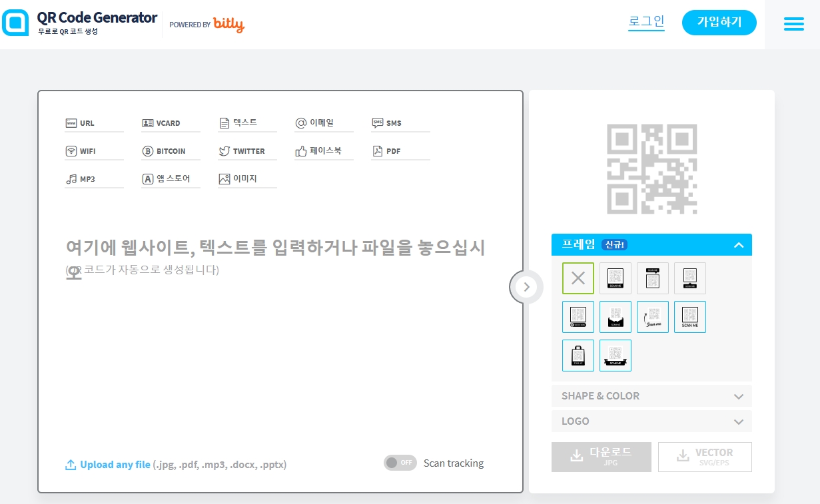Open the bitly logo link
Screen dimensions: 820x504
(228, 25)
